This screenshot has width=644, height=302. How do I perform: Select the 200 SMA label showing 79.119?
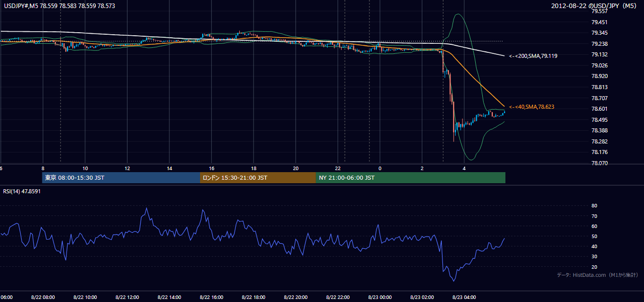pos(533,56)
